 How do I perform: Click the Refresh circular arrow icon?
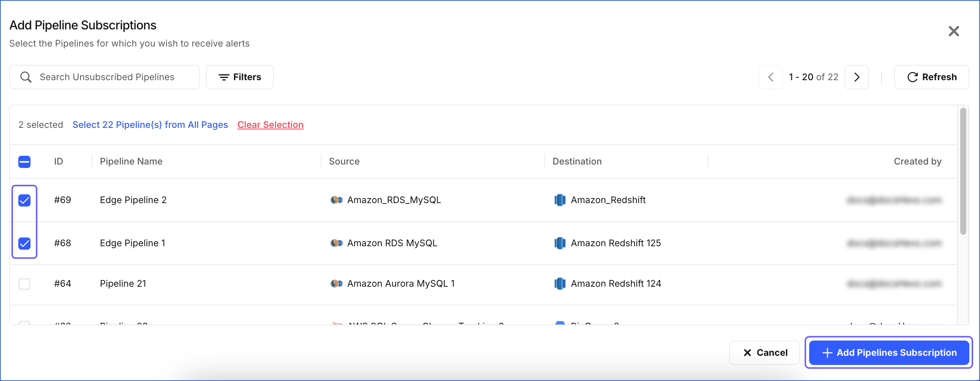coord(913,77)
